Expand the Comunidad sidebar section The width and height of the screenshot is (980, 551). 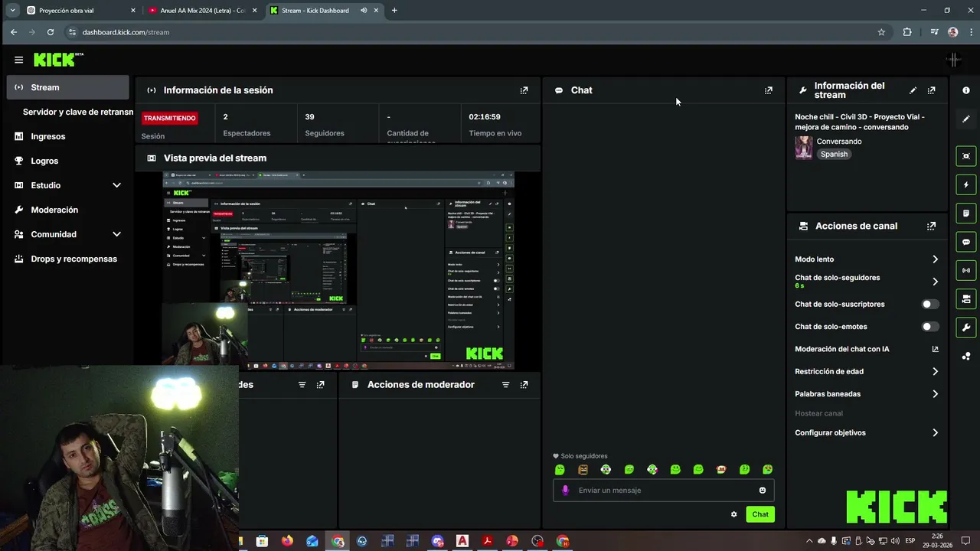tap(116, 234)
